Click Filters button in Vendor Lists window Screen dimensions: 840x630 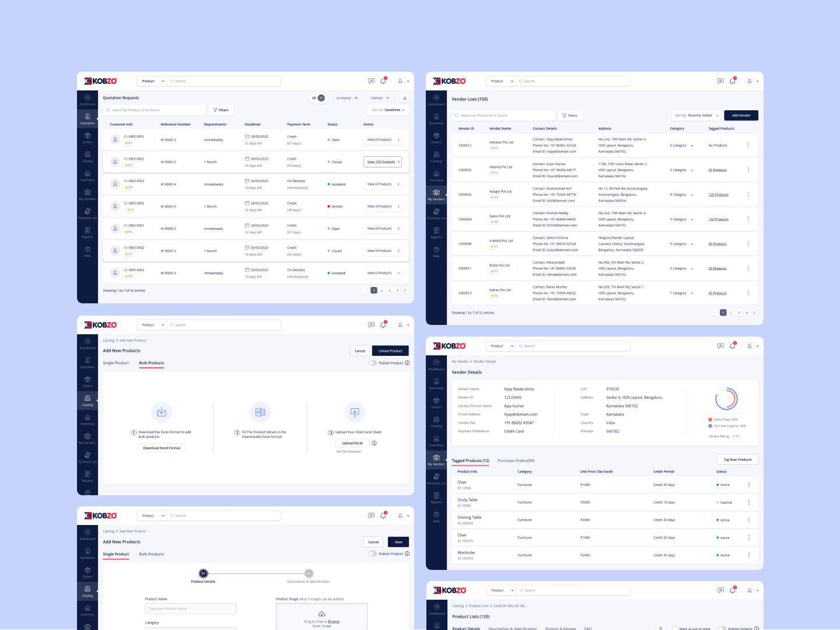pyautogui.click(x=570, y=116)
